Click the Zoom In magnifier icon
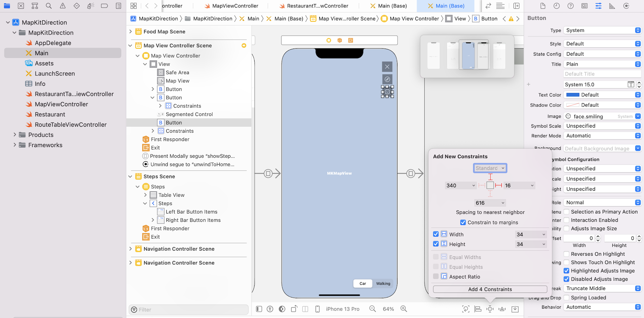 [x=404, y=309]
